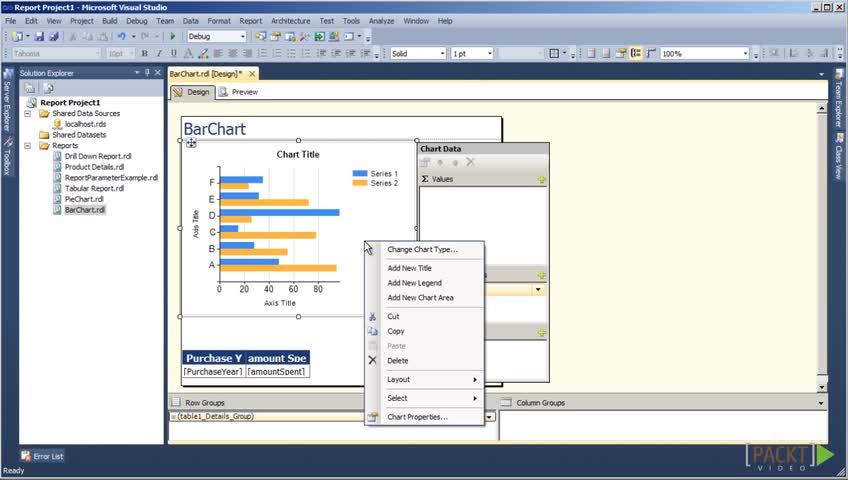
Task: Open the File menu
Action: coord(11,21)
